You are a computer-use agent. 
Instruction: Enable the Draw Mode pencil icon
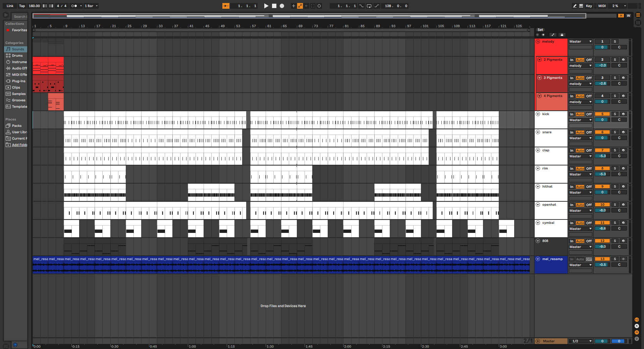(x=575, y=6)
